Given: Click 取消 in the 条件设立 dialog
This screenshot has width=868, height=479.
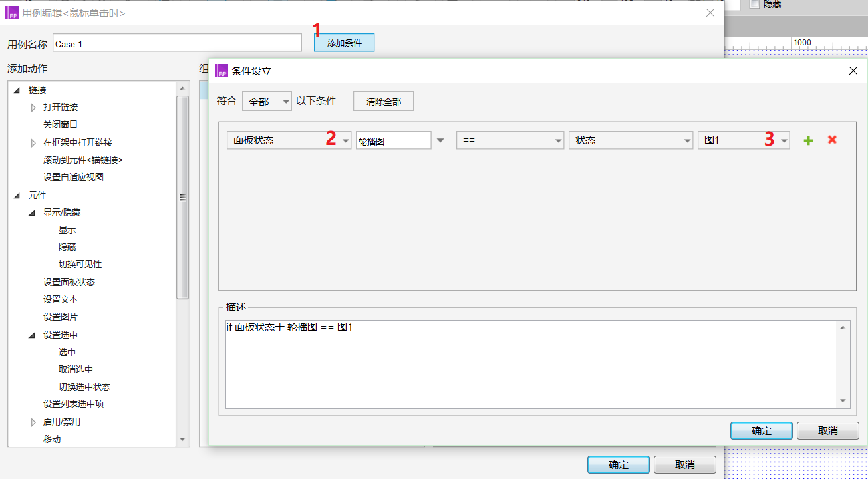Looking at the screenshot, I should pyautogui.click(x=828, y=430).
